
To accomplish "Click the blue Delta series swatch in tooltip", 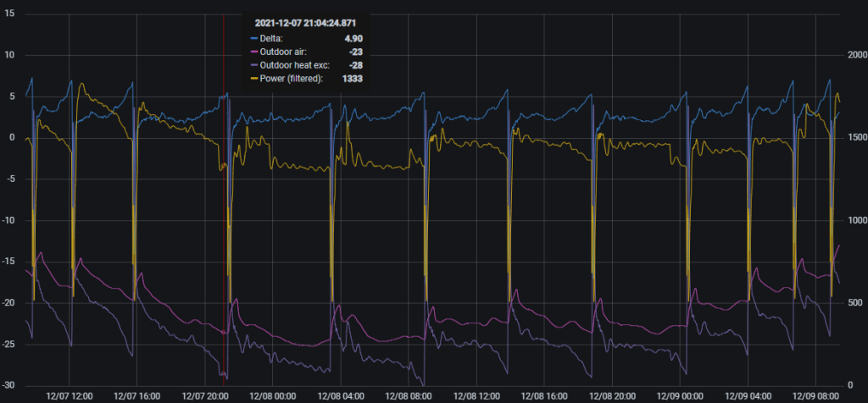I will 254,38.
